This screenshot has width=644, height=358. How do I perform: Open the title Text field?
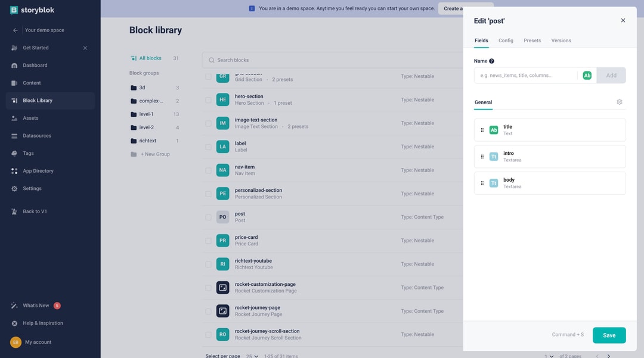click(550, 130)
